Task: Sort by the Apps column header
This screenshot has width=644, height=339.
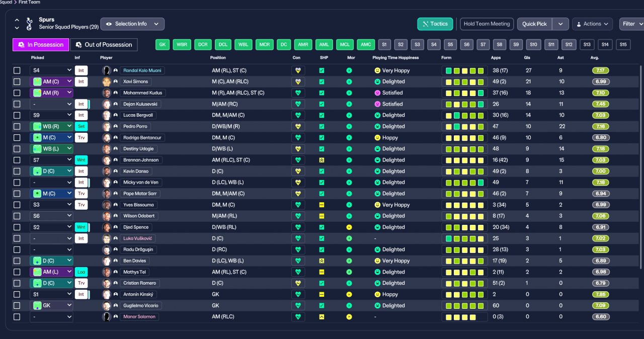Action: pos(496,58)
